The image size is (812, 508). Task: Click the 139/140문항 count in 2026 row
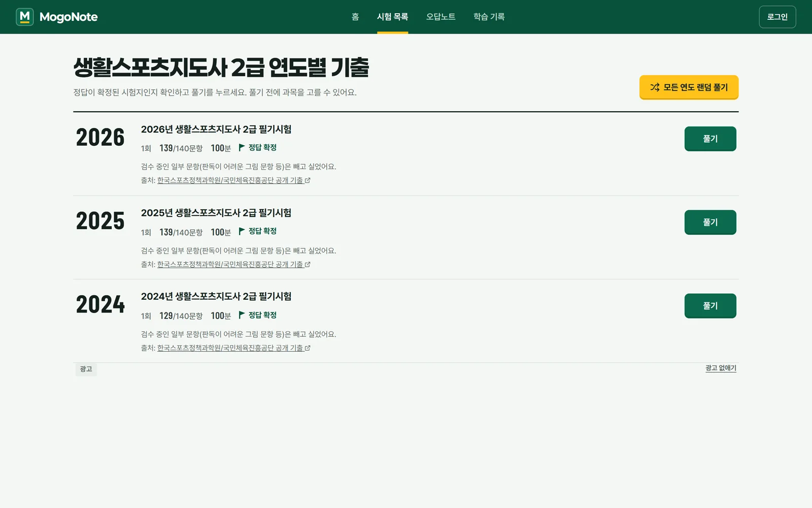tap(181, 148)
